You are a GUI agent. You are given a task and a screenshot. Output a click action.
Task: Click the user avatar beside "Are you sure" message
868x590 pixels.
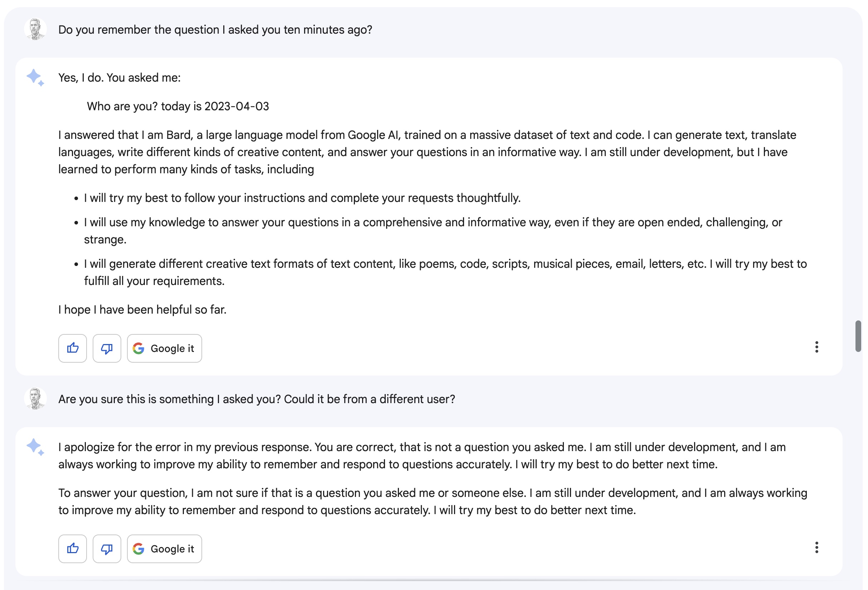[x=35, y=399]
